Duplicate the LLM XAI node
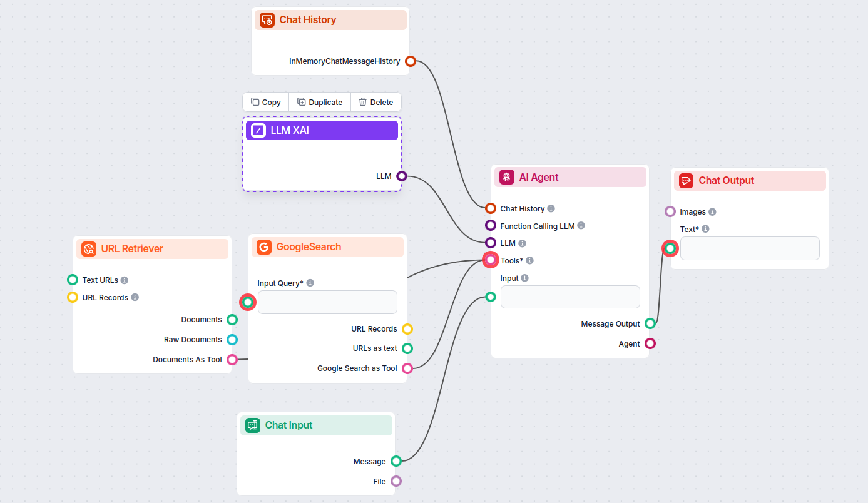 (x=320, y=102)
